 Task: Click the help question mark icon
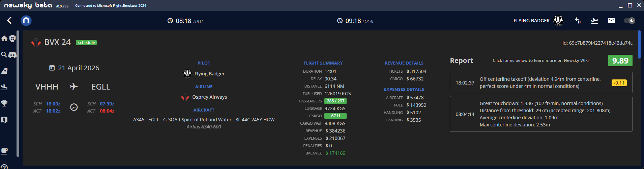[4, 167]
